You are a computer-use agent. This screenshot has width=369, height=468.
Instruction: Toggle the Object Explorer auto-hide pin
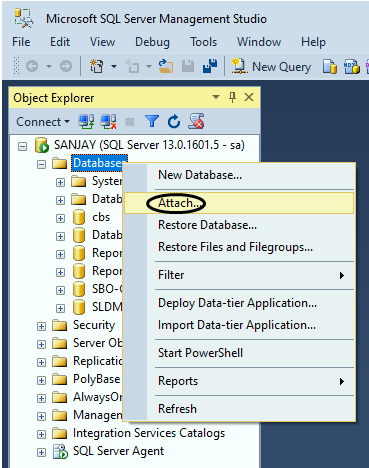[233, 97]
